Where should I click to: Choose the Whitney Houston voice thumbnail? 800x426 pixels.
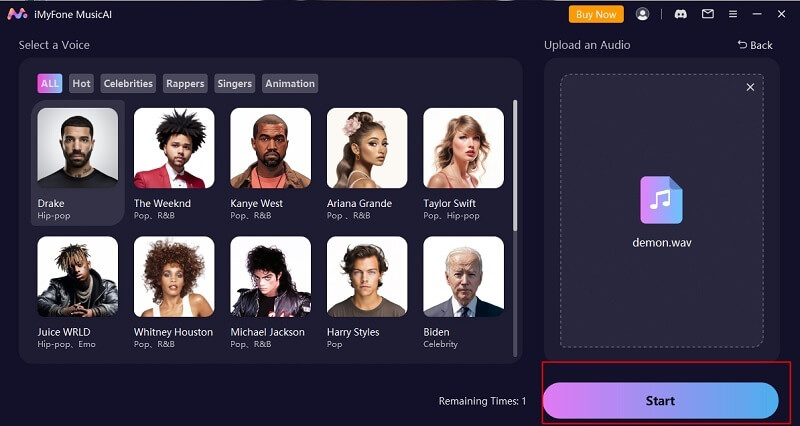(x=174, y=277)
